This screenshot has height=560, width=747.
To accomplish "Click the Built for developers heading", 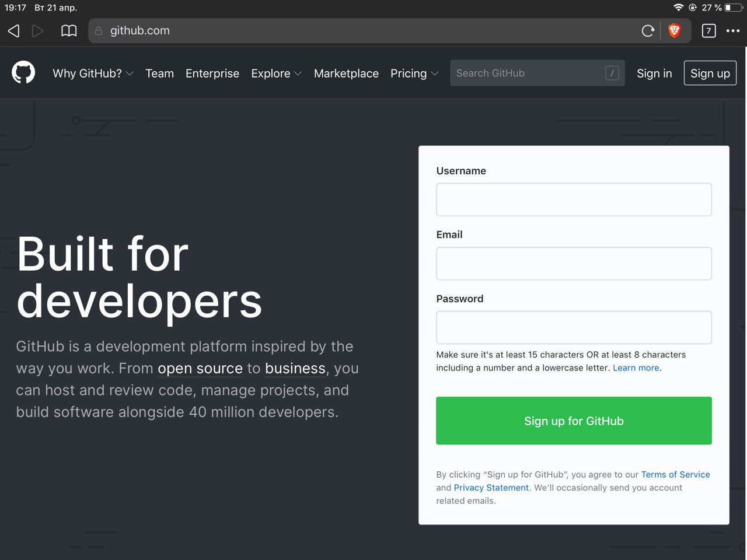I will point(139,278).
